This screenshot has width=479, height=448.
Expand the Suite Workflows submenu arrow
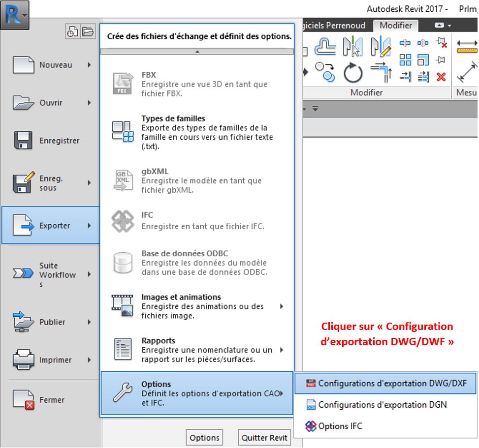(89, 274)
